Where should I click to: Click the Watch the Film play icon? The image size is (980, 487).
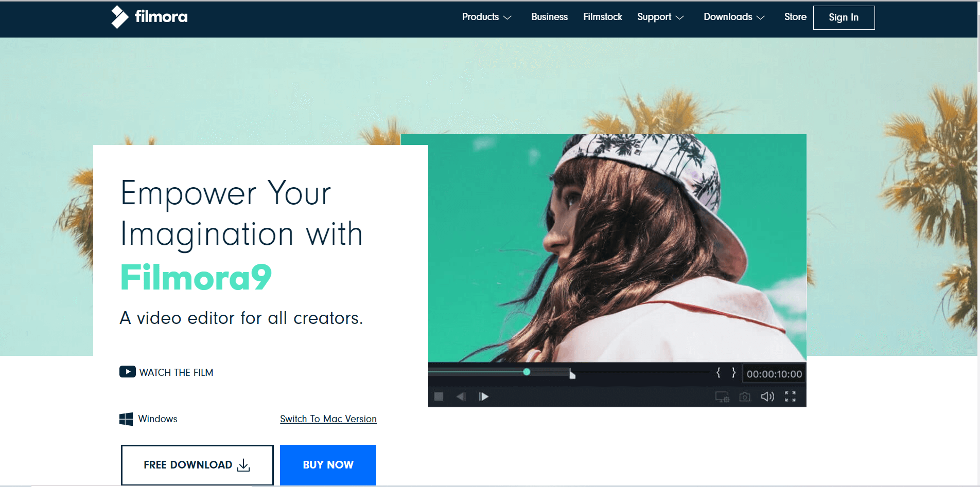coord(128,371)
